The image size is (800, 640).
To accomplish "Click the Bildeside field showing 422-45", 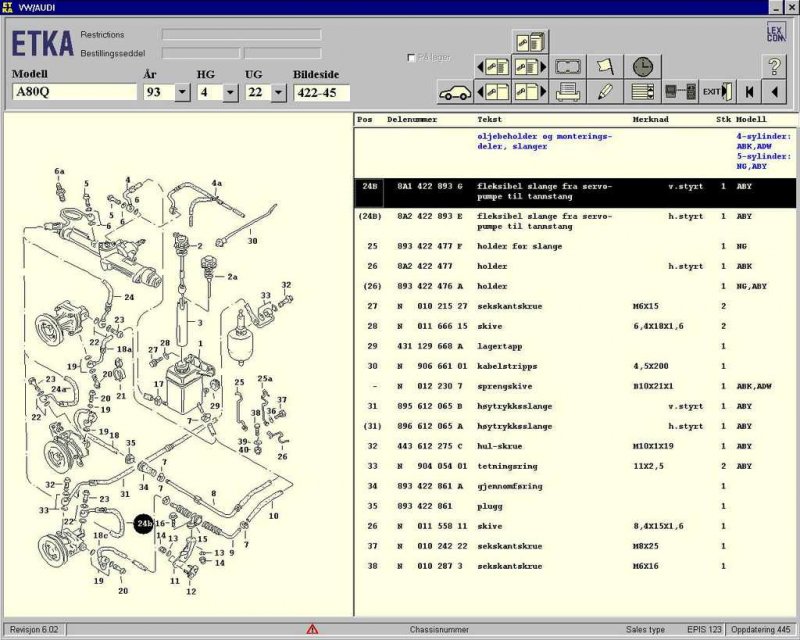I will 320,92.
